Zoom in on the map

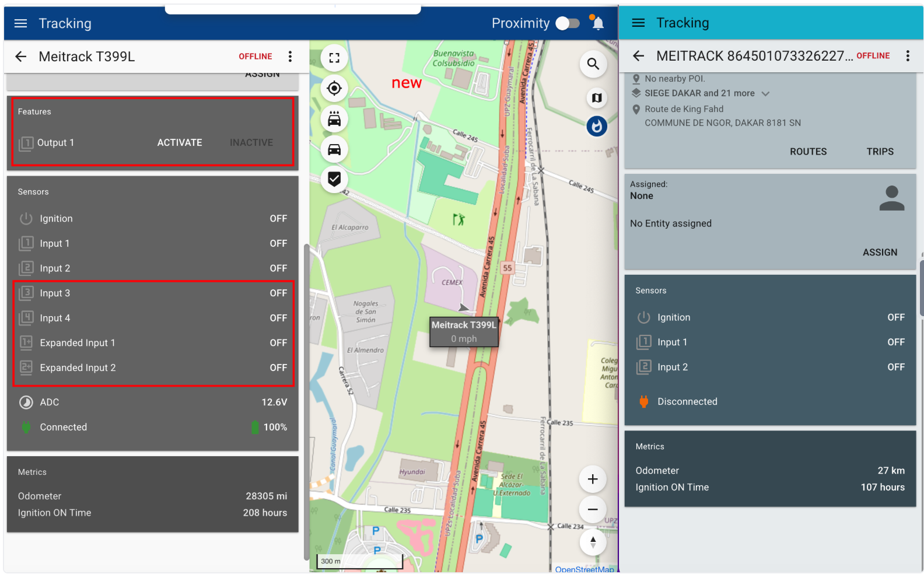pos(593,479)
